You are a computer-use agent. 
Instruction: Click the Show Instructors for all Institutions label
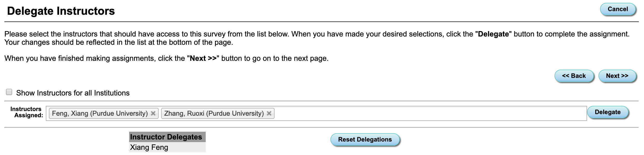(73, 93)
